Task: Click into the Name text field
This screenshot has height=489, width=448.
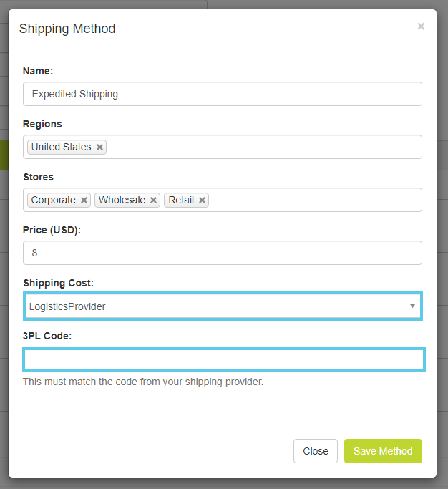Action: [x=222, y=94]
